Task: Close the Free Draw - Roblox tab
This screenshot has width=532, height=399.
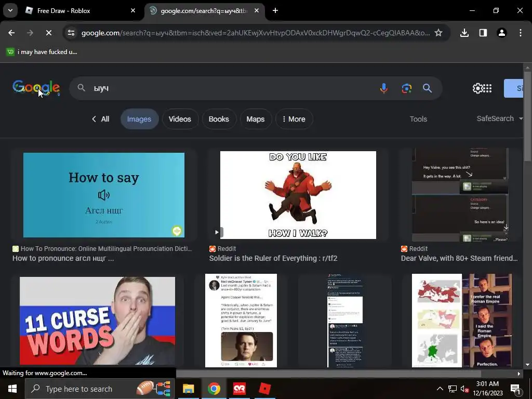Action: pyautogui.click(x=133, y=11)
